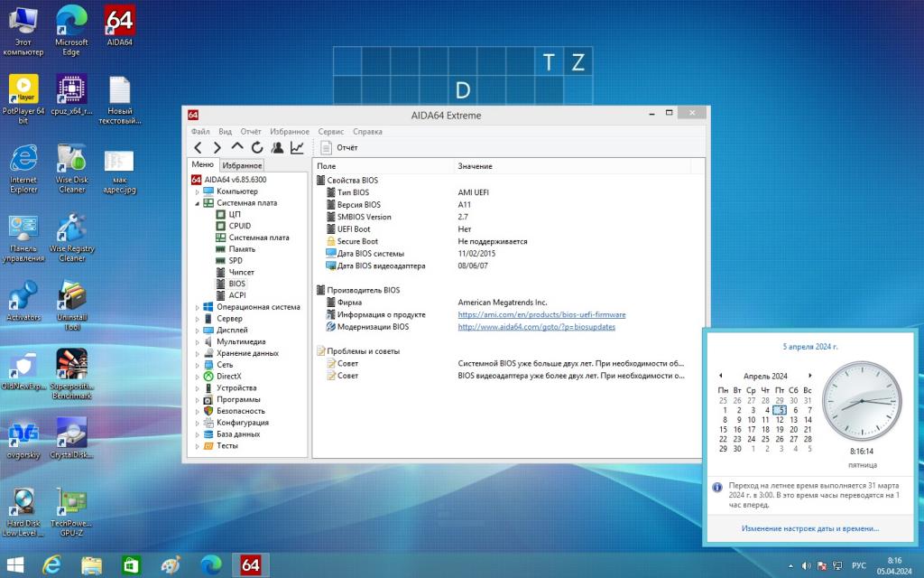Open Microsoft Edge desktop shortcut
Viewport: 924px width, 578px height.
click(x=71, y=31)
